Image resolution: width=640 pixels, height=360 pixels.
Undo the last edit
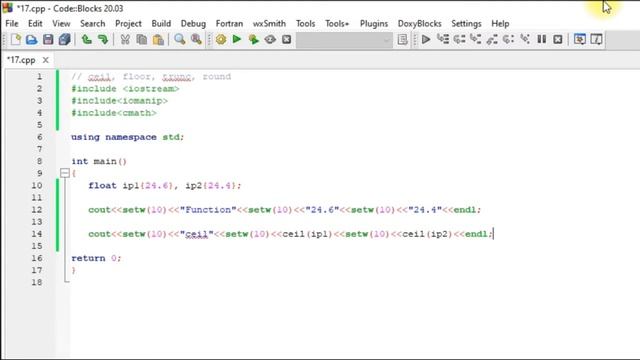coord(86,40)
